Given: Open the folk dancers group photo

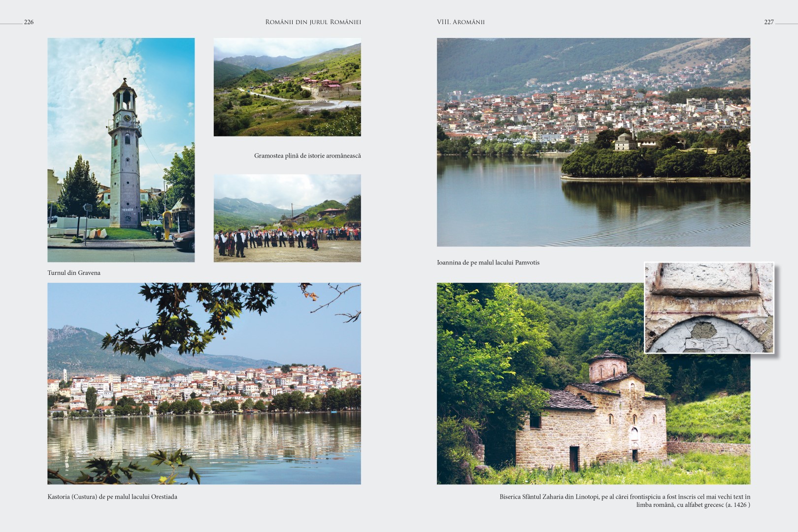Looking at the screenshot, I should [287, 218].
